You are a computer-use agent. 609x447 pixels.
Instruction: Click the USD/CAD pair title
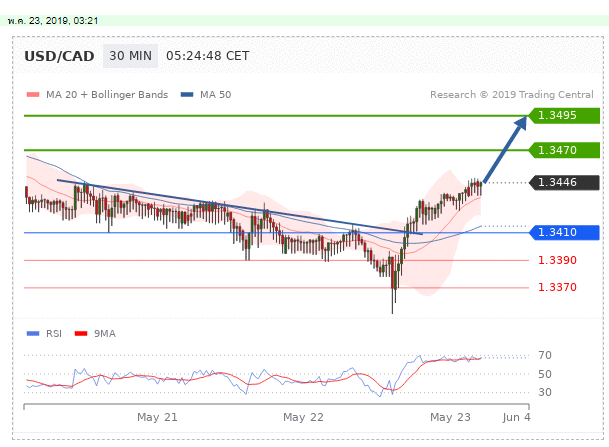59,56
